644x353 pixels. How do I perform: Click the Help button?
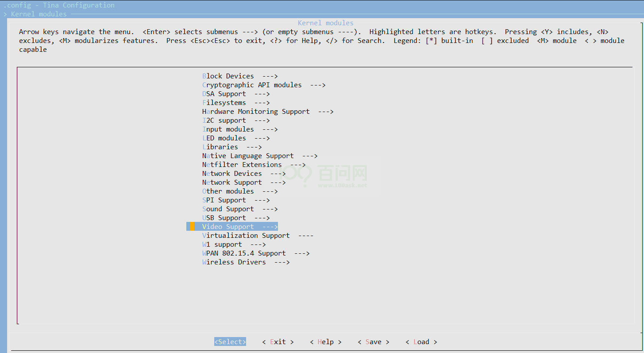point(326,342)
